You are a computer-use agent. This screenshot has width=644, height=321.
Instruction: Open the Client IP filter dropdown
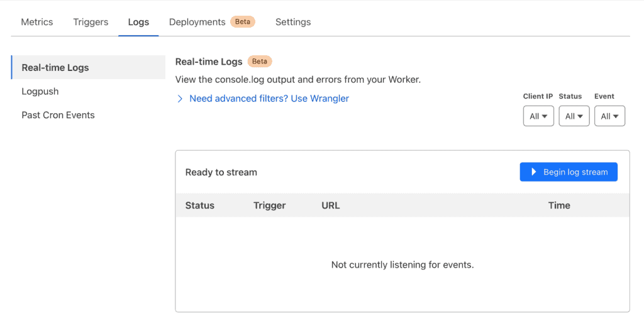coord(538,116)
